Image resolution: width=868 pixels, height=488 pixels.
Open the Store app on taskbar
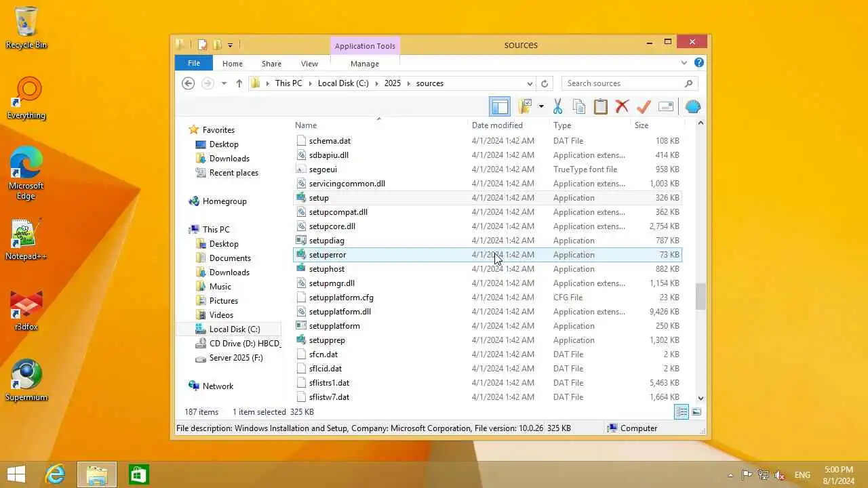click(x=138, y=474)
